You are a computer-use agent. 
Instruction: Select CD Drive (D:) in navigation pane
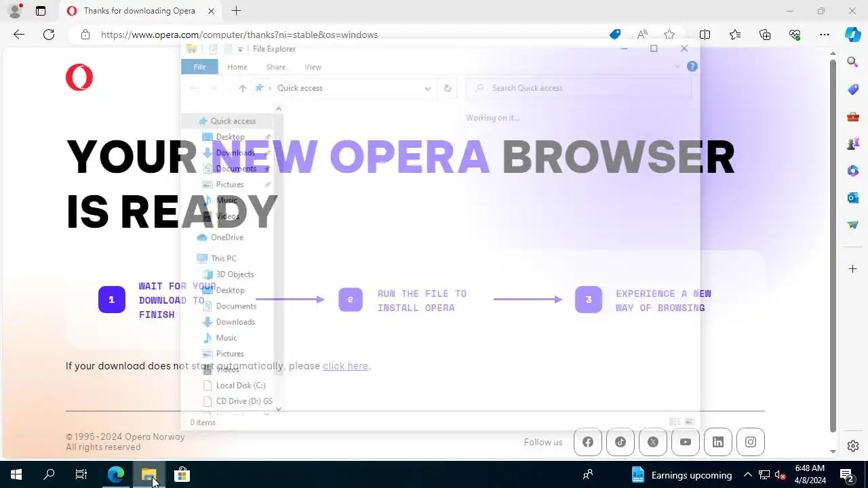244,401
